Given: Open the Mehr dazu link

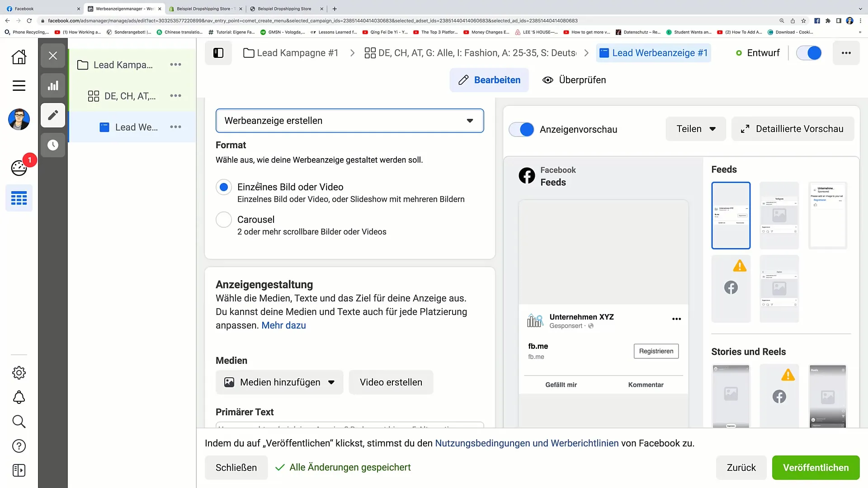Looking at the screenshot, I should point(283,325).
